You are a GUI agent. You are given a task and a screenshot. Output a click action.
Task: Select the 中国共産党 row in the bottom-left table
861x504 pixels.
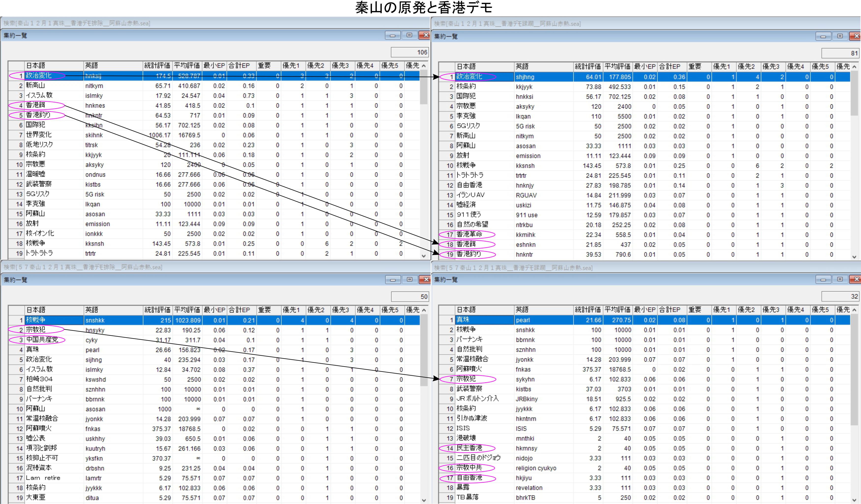point(42,340)
